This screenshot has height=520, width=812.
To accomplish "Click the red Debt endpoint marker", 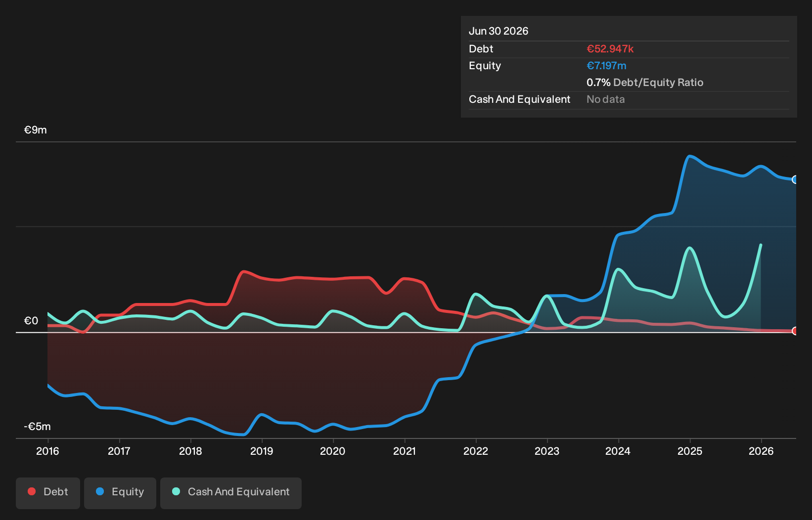I will tap(795, 331).
